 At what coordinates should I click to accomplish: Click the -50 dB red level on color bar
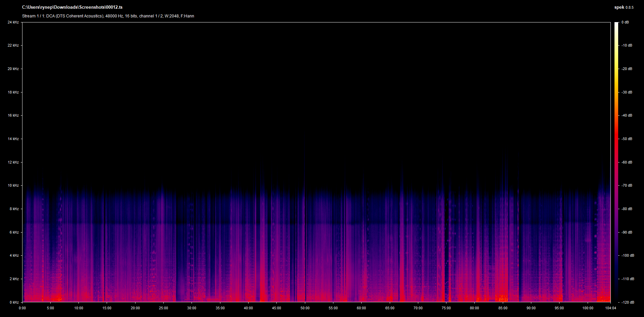(x=626, y=139)
